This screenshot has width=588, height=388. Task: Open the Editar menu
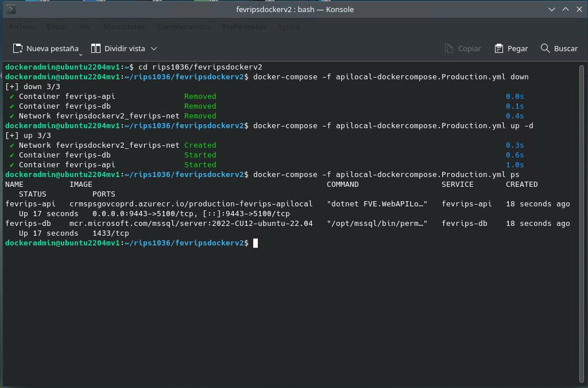pos(57,26)
